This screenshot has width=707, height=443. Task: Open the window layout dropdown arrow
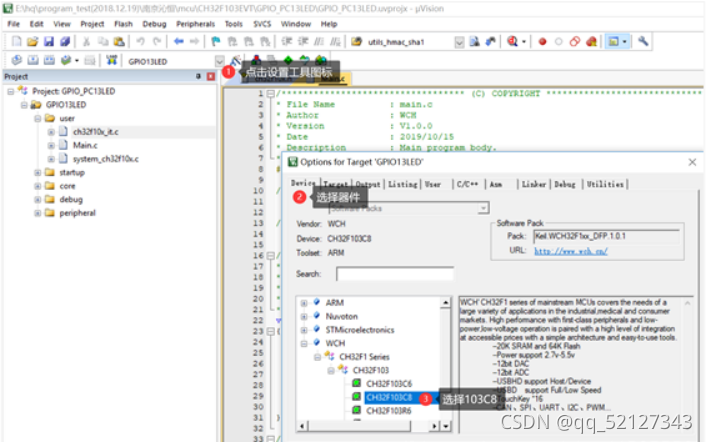624,42
